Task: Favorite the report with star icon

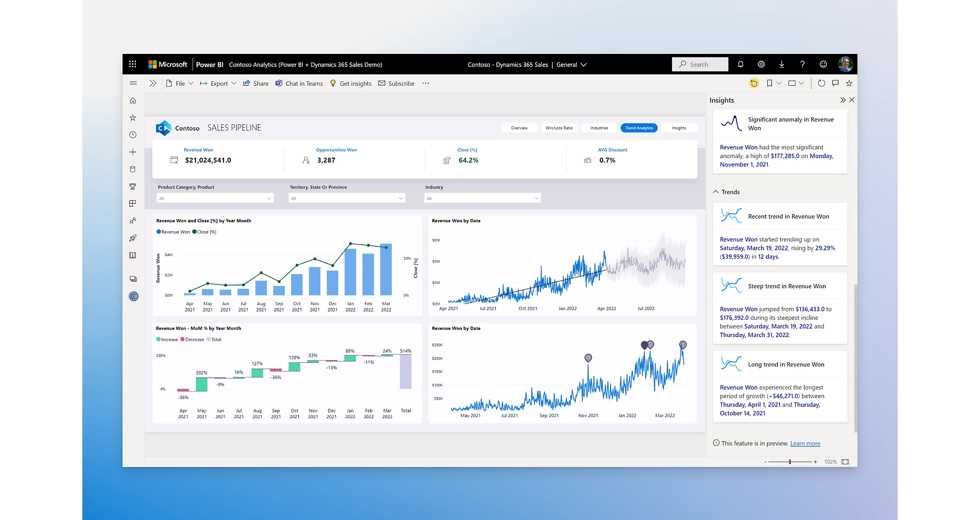Action: (x=849, y=83)
